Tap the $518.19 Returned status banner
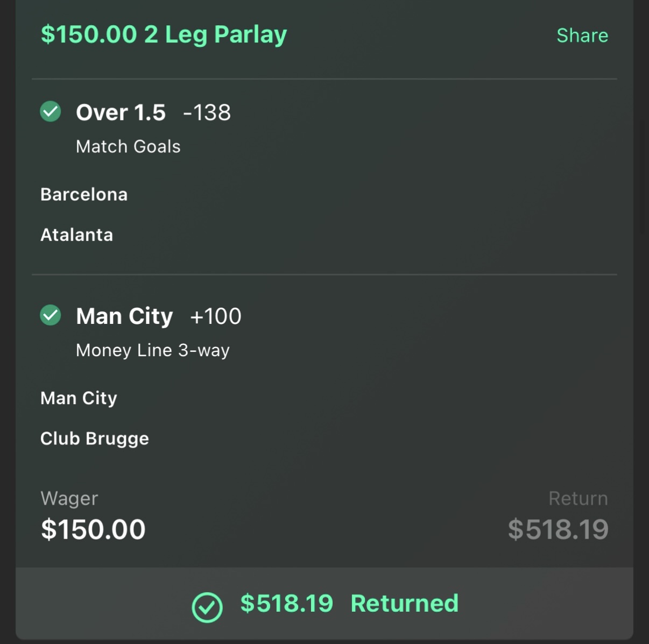649x644 pixels. point(325,603)
